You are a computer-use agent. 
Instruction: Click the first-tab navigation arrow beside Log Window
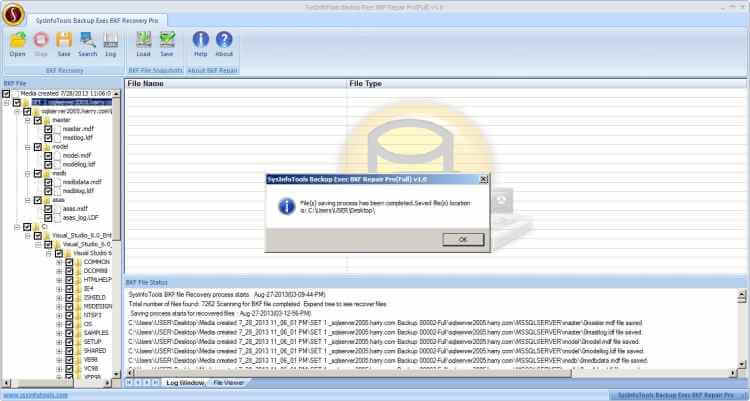129,383
